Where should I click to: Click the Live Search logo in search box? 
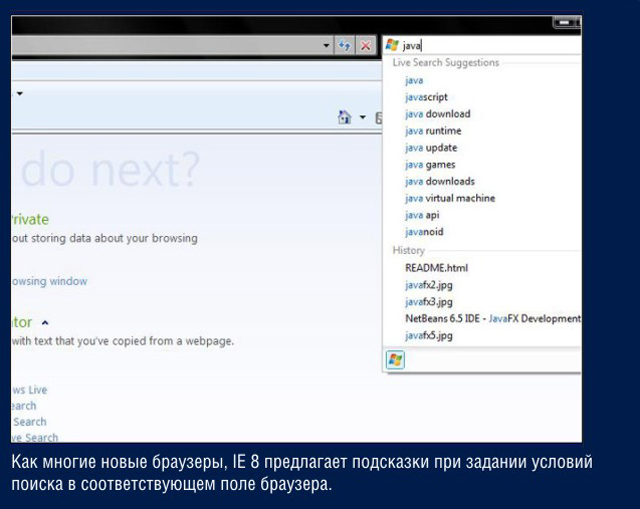click(x=392, y=45)
